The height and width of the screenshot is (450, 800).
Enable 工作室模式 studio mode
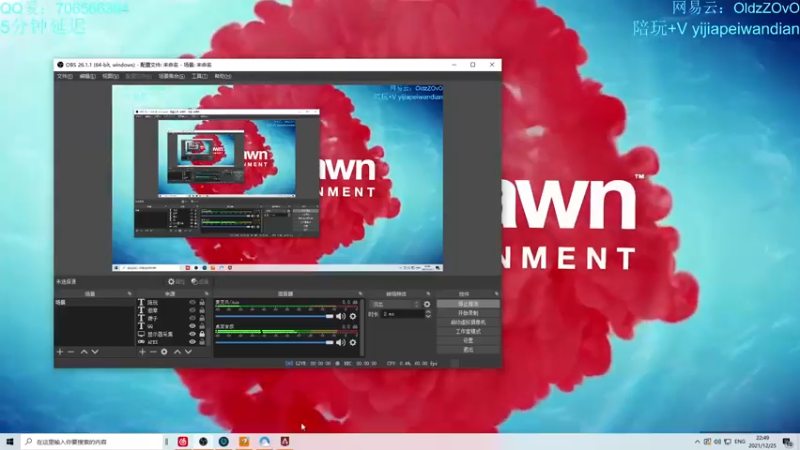pyautogui.click(x=468, y=332)
